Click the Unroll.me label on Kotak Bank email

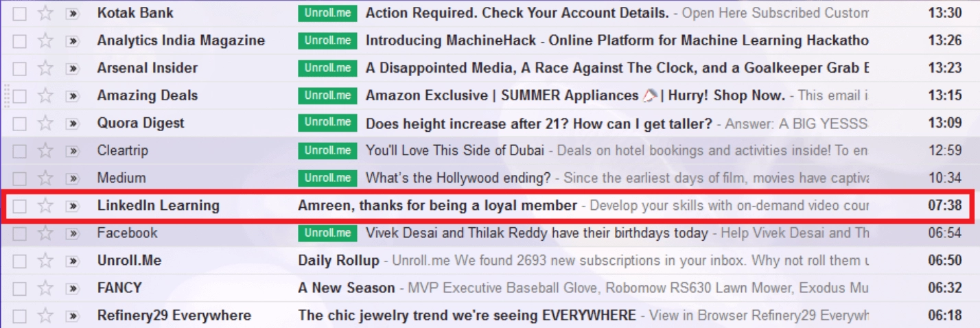point(327,13)
